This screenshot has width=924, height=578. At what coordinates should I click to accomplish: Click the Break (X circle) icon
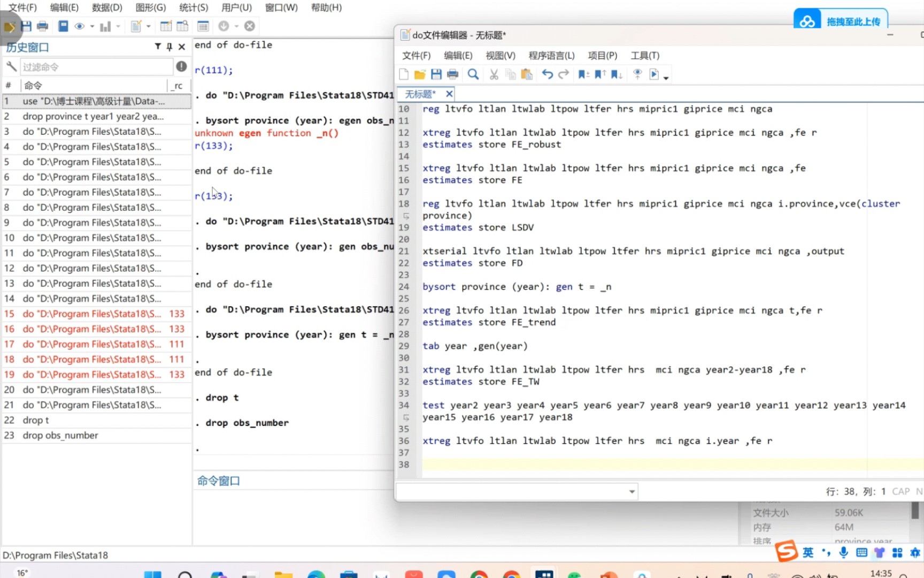(250, 26)
